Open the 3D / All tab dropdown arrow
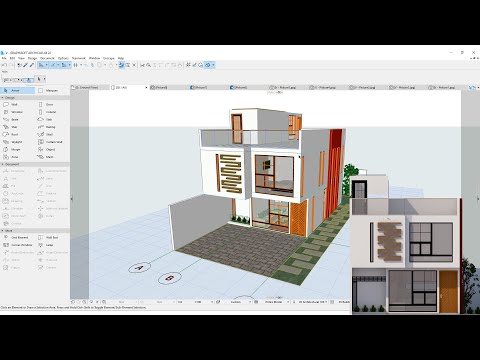Screen dimensions: 480x360 tap(146, 88)
